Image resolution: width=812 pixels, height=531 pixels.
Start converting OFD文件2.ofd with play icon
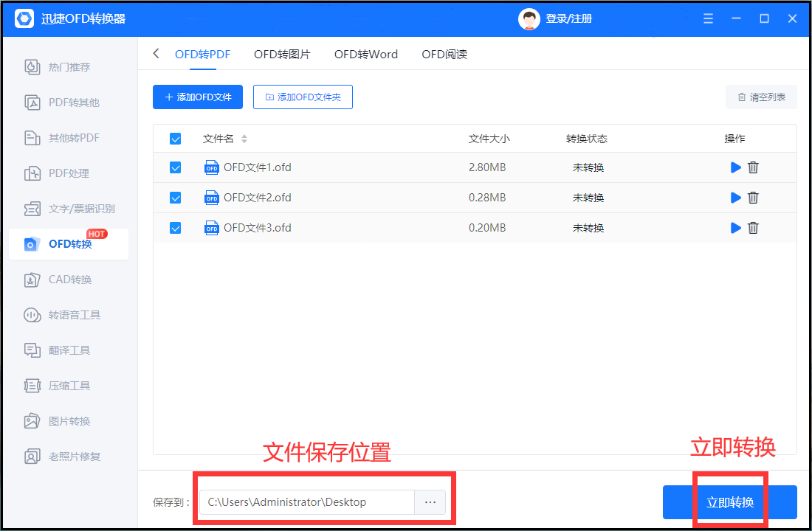[x=735, y=198]
